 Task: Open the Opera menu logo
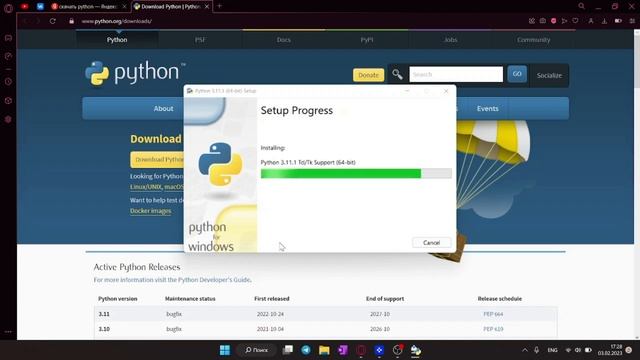click(x=8, y=8)
